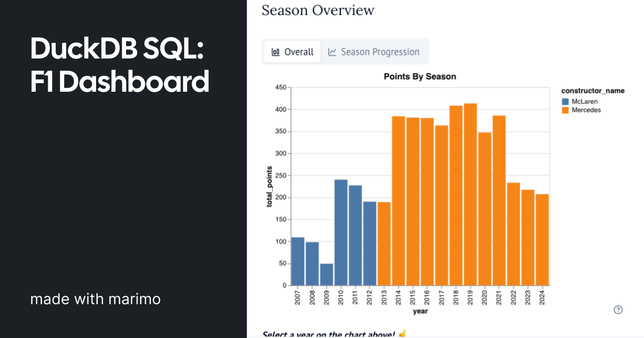This screenshot has width=644, height=338.
Task: Click the line chart icon on Season Progression
Action: pos(332,52)
